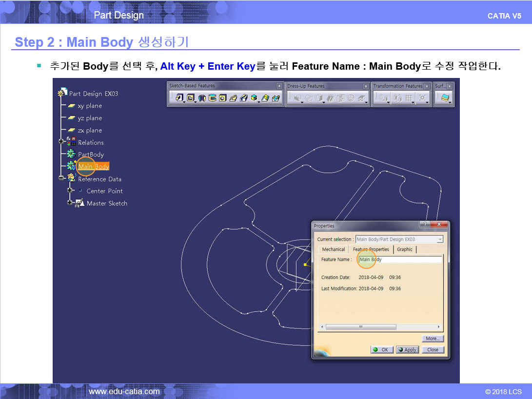
Task: Select the Removed Multi-sections Solid icon
Action: coord(276,98)
